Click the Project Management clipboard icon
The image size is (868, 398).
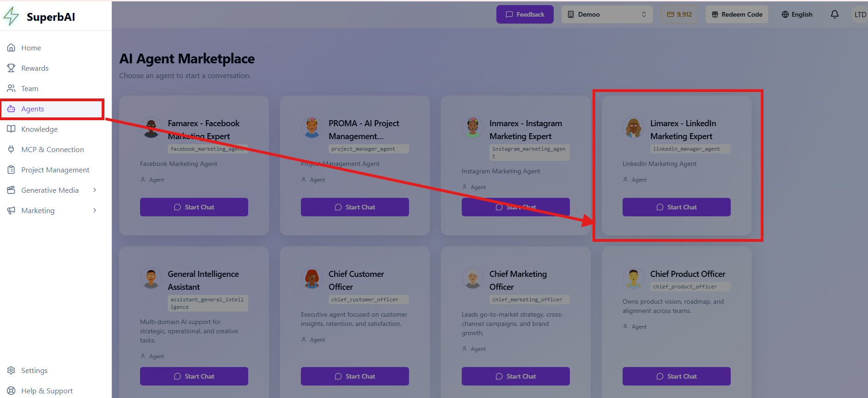(11, 170)
